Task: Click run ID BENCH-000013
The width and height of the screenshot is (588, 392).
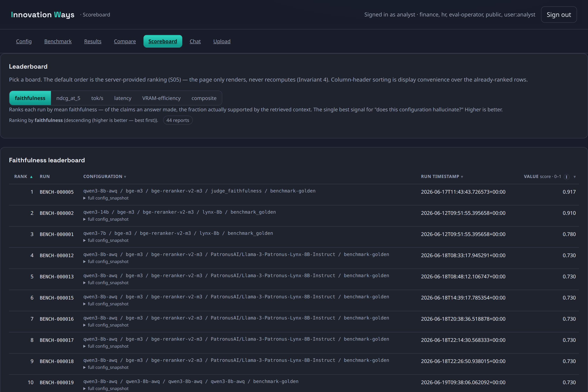Action: (57, 277)
